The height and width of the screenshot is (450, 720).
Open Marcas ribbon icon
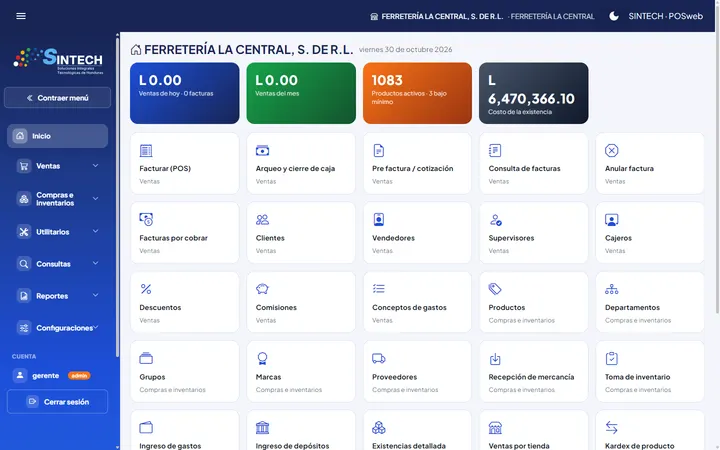(x=262, y=358)
